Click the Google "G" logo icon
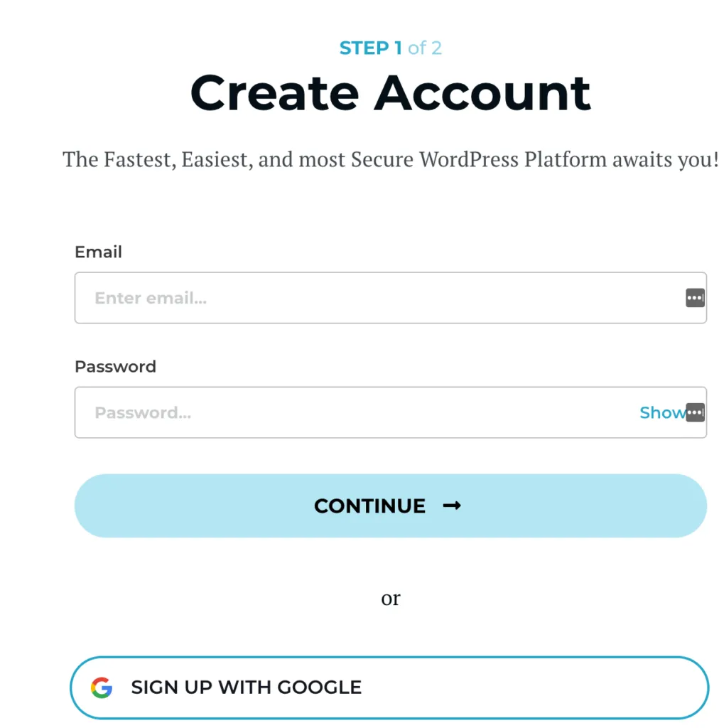 point(102,687)
